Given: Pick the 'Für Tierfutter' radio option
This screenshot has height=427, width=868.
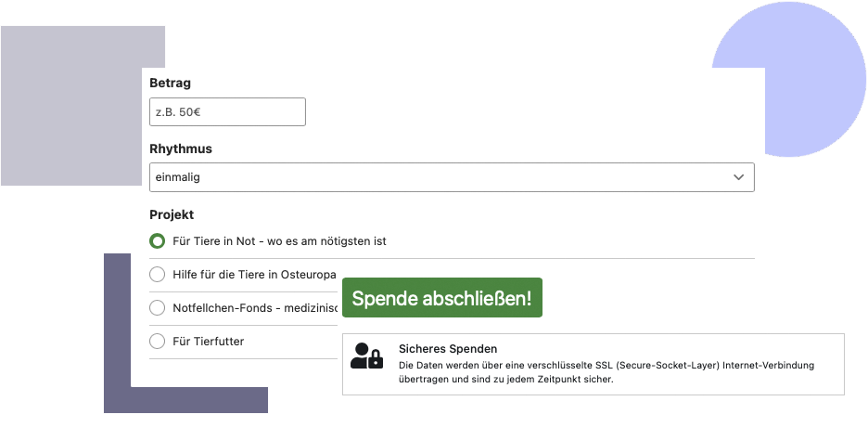Looking at the screenshot, I should [x=158, y=342].
